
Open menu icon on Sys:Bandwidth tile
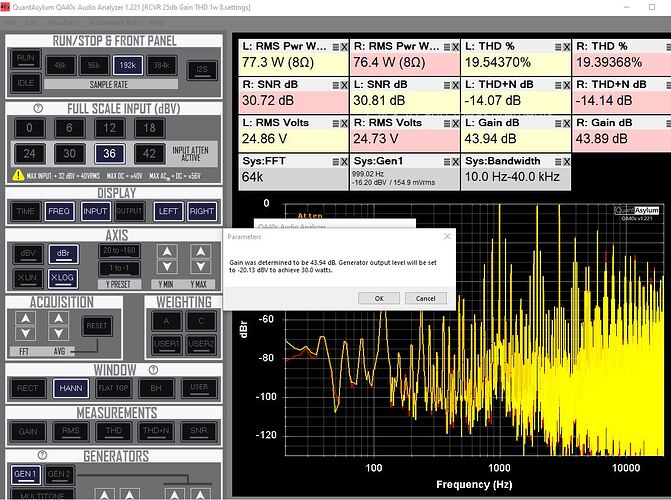[x=558, y=162]
